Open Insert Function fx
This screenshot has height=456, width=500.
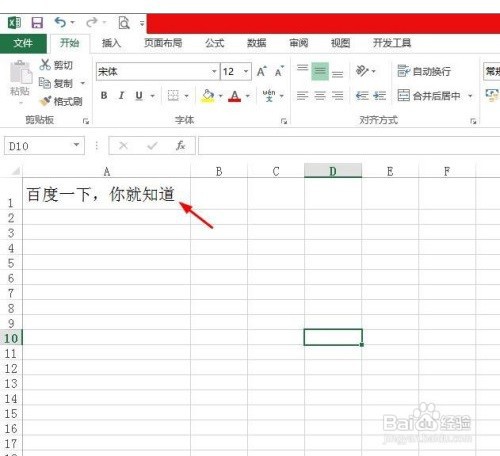(181, 146)
